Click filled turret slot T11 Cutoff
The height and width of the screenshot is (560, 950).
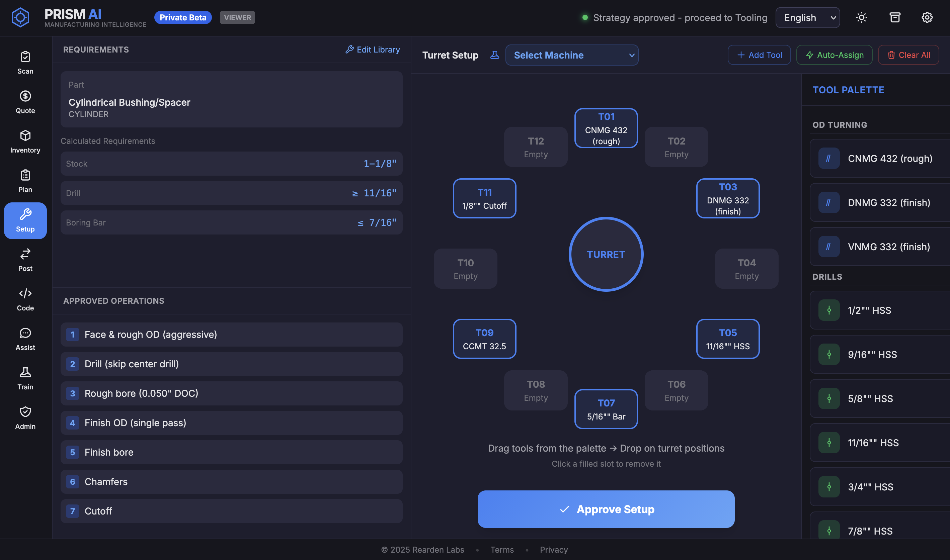[484, 198]
